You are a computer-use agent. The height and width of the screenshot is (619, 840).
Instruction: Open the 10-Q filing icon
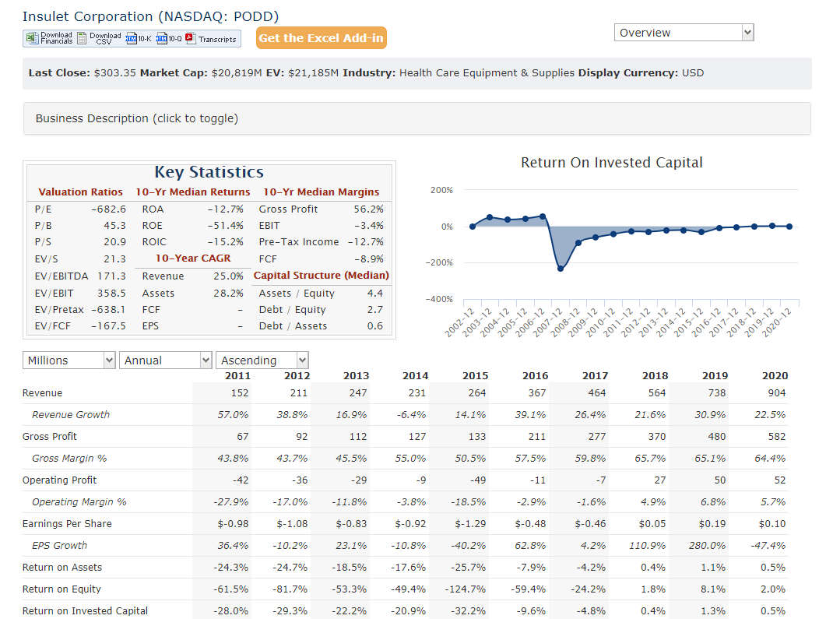pos(162,38)
